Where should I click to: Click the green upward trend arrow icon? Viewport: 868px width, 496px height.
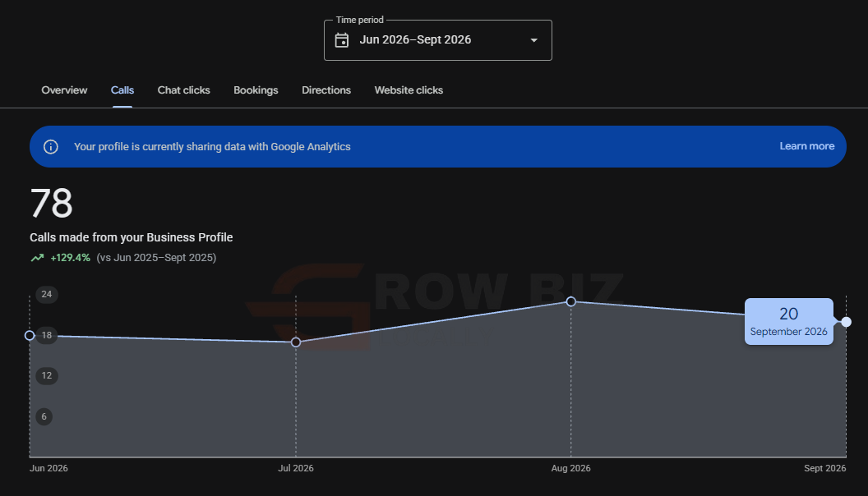37,258
